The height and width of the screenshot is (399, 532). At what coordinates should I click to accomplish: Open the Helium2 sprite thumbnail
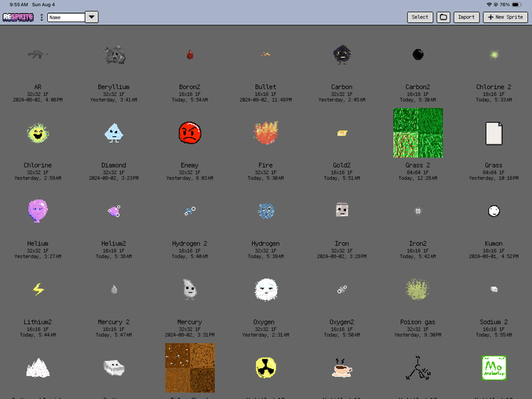pyautogui.click(x=114, y=211)
